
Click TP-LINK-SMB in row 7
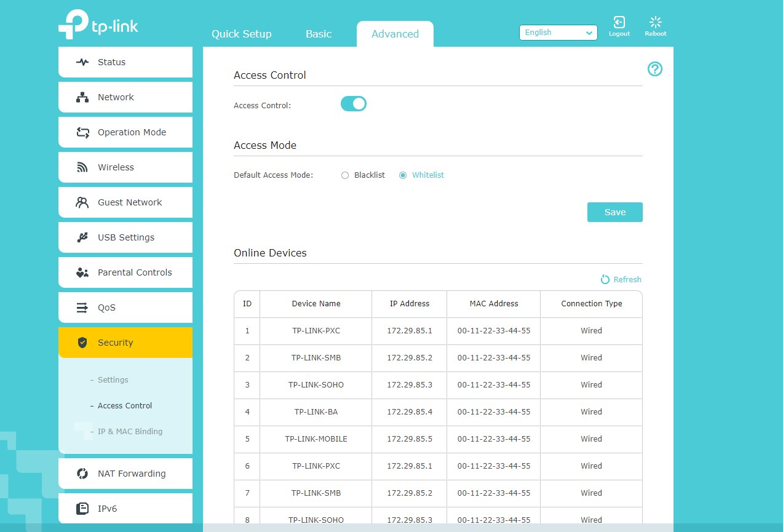(x=316, y=493)
